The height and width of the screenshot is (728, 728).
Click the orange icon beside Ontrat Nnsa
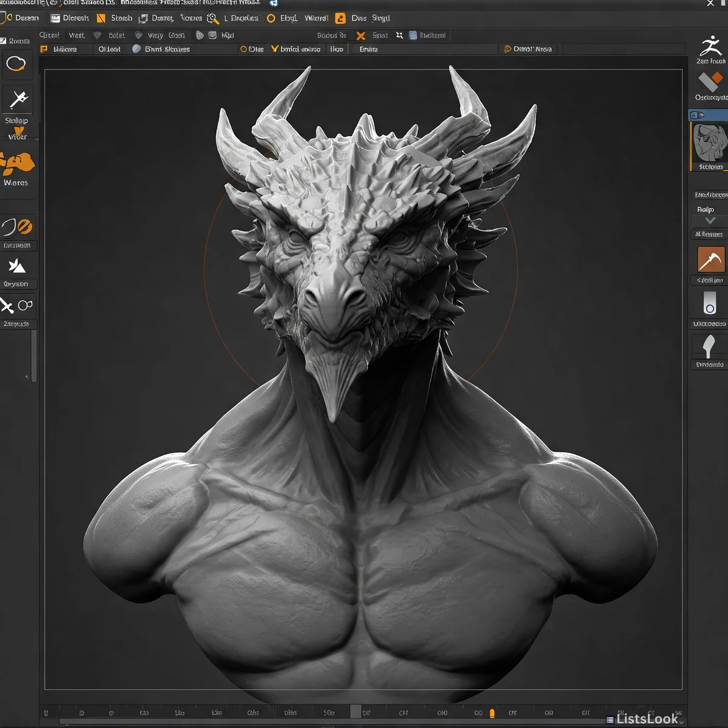(508, 49)
